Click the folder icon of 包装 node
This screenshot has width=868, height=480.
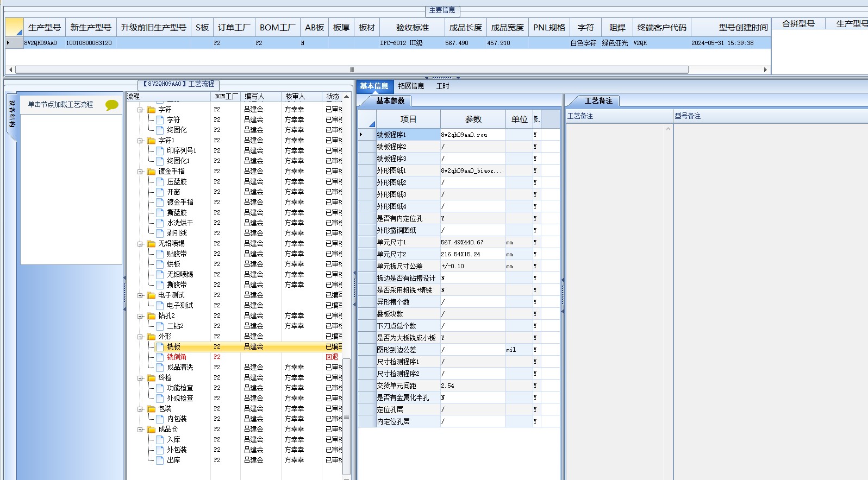click(152, 409)
